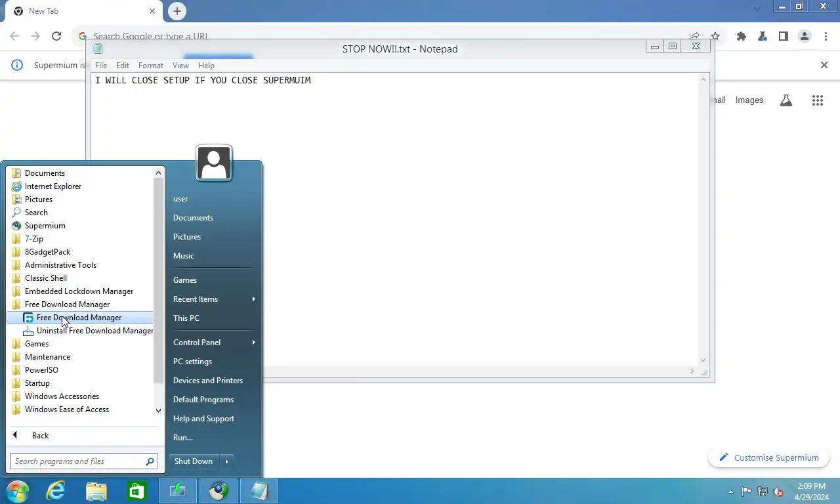
Task: Click the Action Center flag in system tray
Action: pyautogui.click(x=747, y=492)
